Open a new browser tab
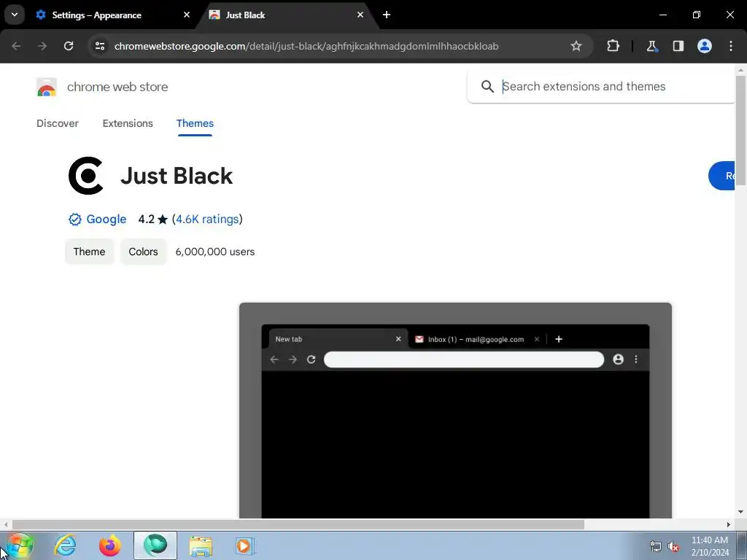The width and height of the screenshot is (747, 560). tap(387, 15)
